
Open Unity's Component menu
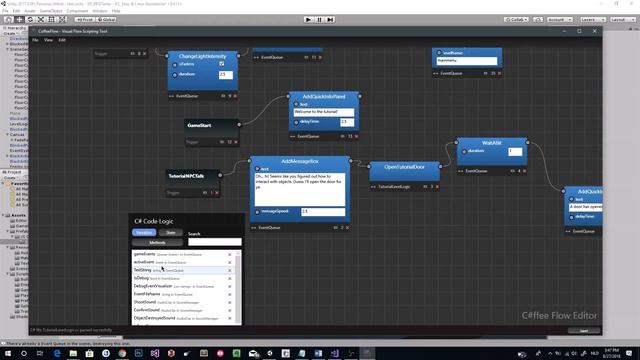77,11
